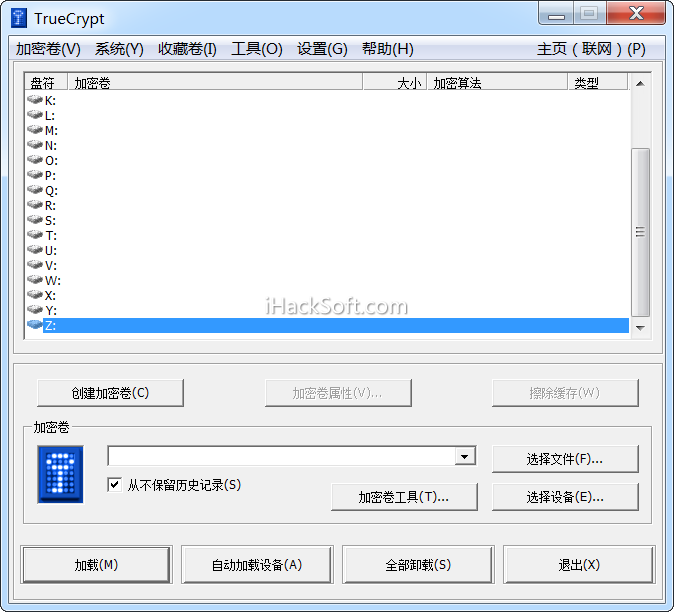
Task: Click the 选择设备(E)... button
Action: click(x=565, y=497)
